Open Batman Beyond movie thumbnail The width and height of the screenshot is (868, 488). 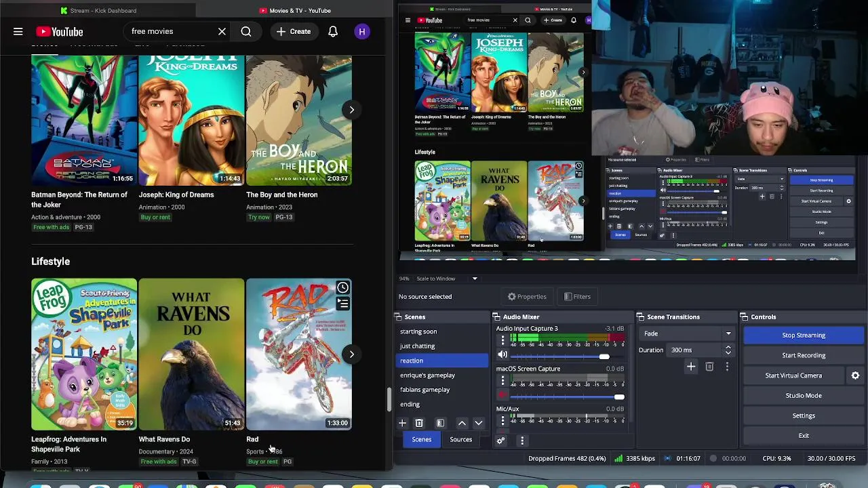84,120
